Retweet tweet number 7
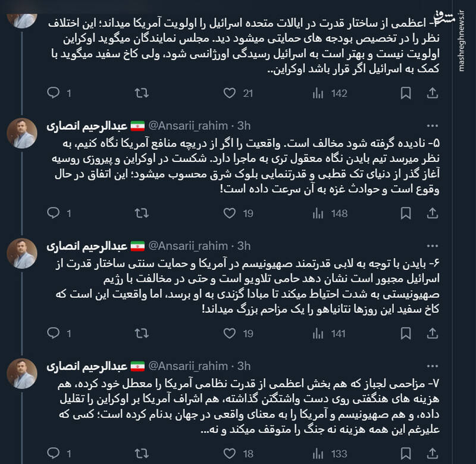 [x=142, y=451]
